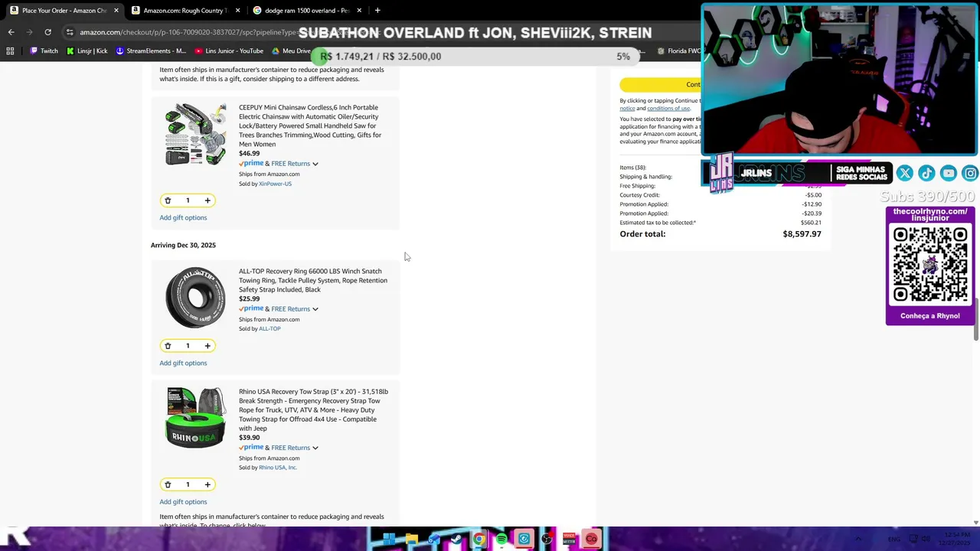Open OBS Studio from the taskbar
This screenshot has height=551, width=980.
547,540
